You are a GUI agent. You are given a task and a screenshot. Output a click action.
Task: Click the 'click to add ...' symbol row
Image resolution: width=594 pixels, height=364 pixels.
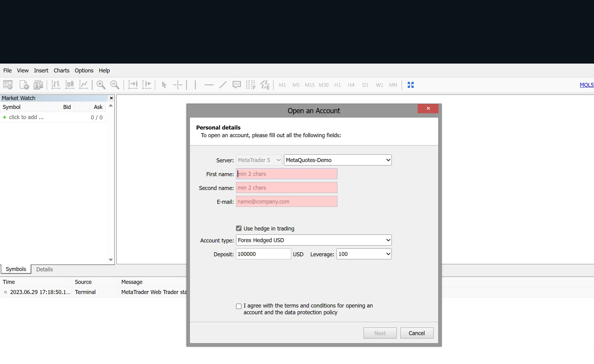point(53,117)
